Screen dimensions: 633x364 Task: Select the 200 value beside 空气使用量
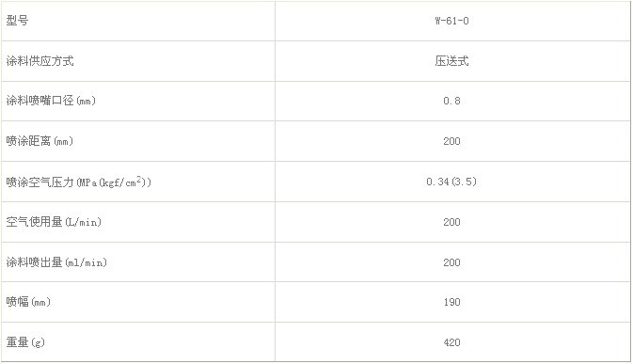point(451,222)
